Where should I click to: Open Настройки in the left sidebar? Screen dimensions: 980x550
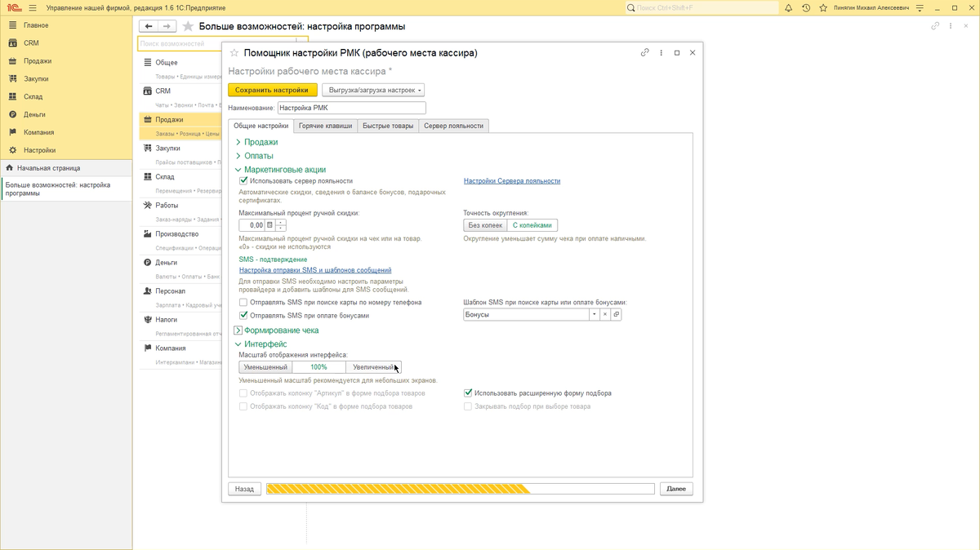(x=39, y=150)
